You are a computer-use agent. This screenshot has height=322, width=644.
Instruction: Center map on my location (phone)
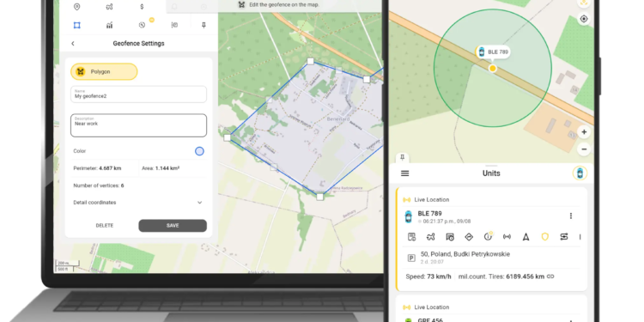(x=584, y=19)
